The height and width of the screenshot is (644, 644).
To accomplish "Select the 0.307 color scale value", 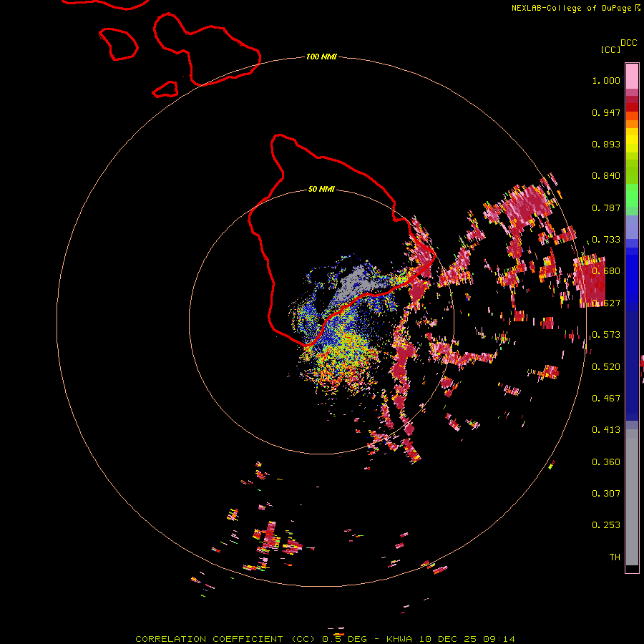I will point(606,493).
